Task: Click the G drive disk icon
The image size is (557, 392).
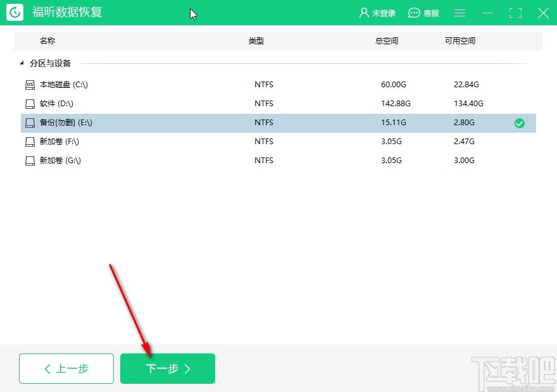Action: tap(30, 161)
